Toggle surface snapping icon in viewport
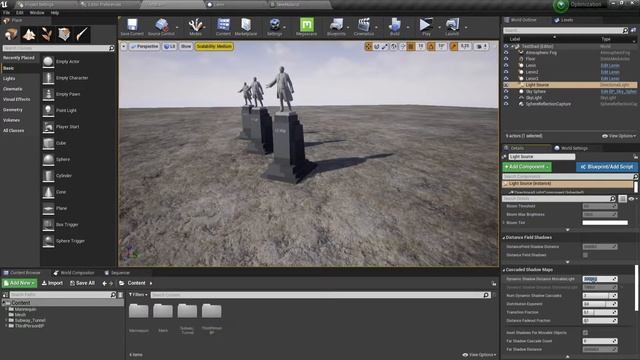This screenshot has width=640, height=360. (x=403, y=47)
